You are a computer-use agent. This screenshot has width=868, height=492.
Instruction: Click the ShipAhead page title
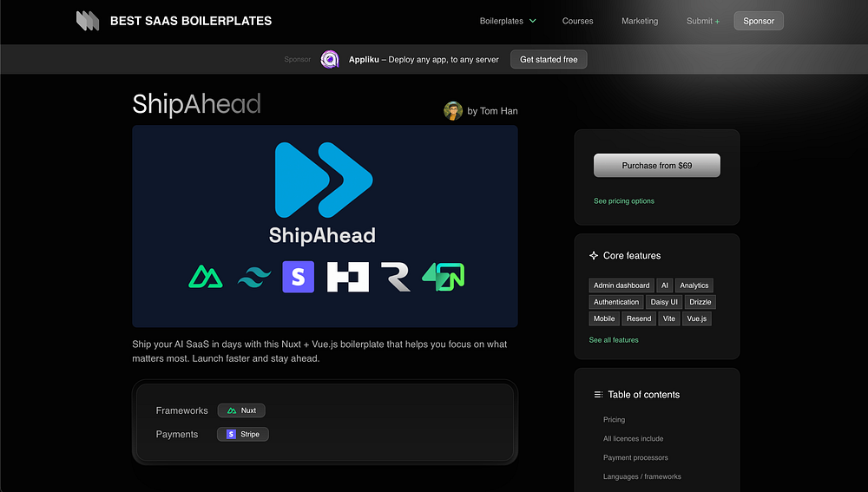click(196, 104)
